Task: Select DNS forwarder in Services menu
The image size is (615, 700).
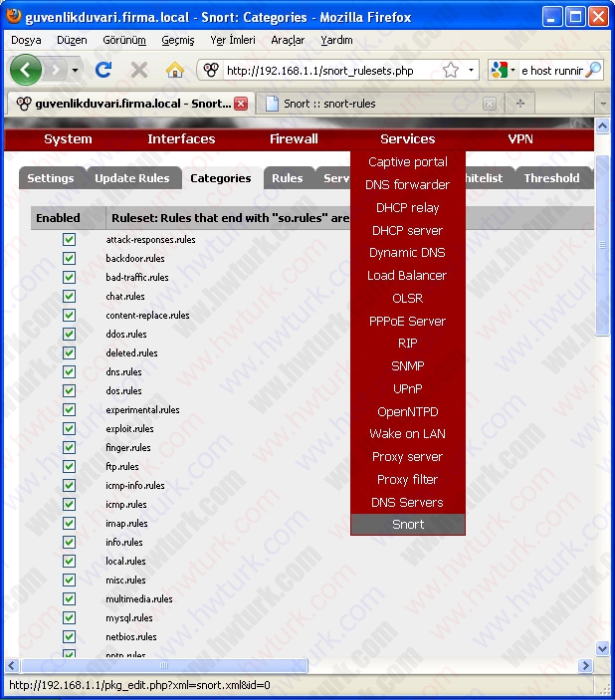Action: 407,185
